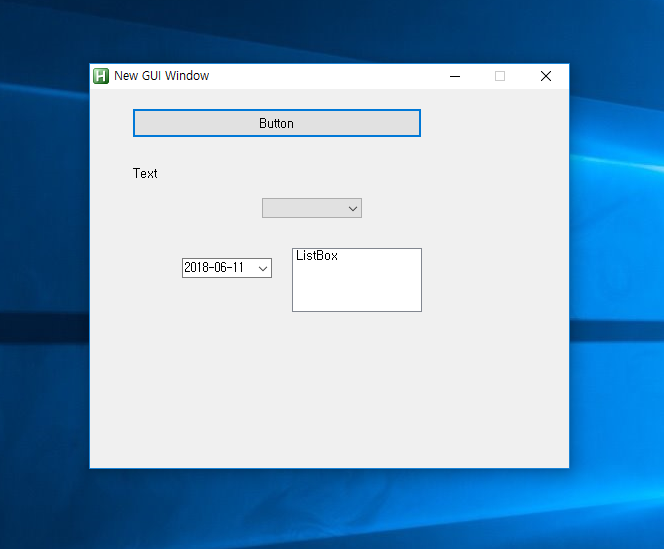Click the Text label
Image resolution: width=664 pixels, height=549 pixels.
(x=145, y=173)
